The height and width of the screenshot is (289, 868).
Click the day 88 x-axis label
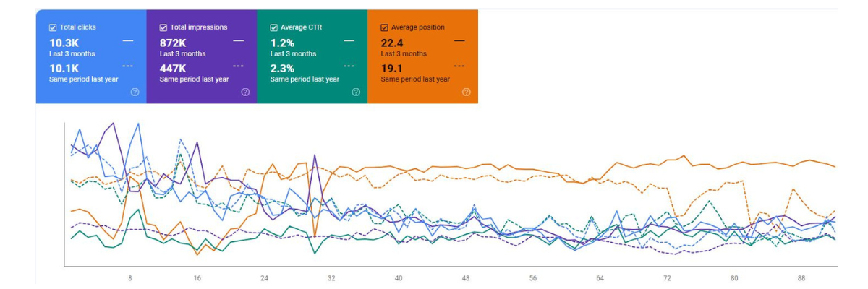(801, 278)
